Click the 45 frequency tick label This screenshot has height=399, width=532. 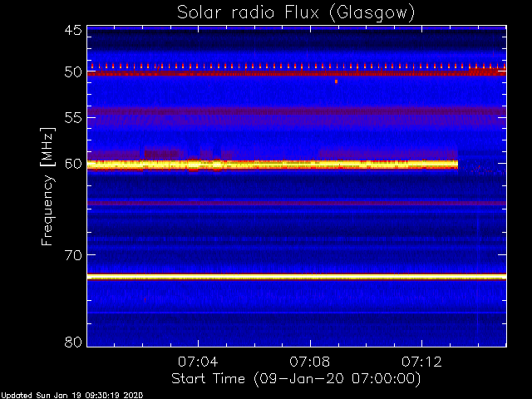[73, 31]
